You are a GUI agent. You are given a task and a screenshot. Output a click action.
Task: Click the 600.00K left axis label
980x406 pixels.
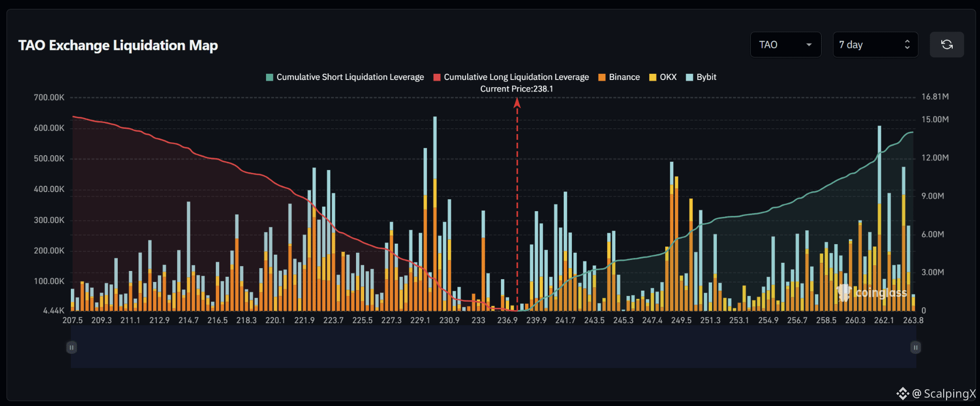tap(49, 128)
